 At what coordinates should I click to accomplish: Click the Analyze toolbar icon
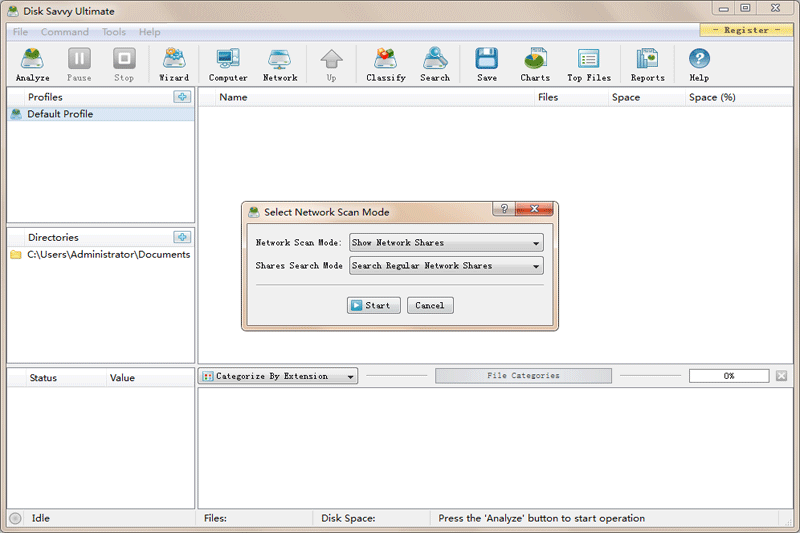32,64
